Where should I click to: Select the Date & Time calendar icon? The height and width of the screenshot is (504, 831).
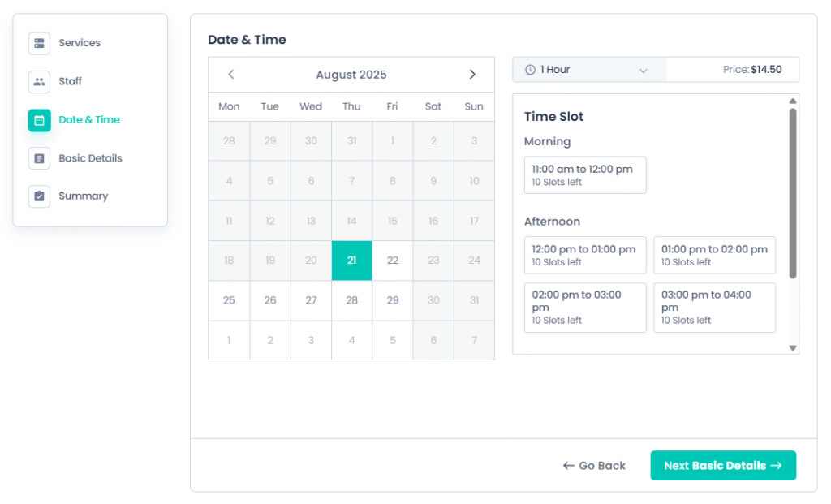pyautogui.click(x=39, y=120)
